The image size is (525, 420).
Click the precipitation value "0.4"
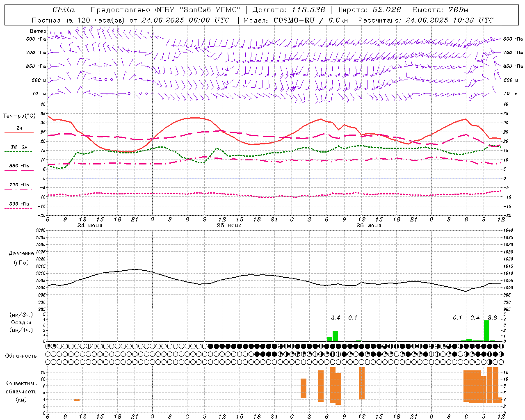coord(475,317)
